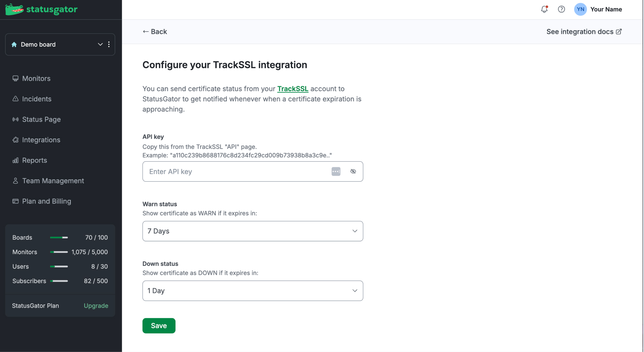644x352 pixels.
Task: Click the Incidents warning triangle icon
Action: click(x=15, y=99)
